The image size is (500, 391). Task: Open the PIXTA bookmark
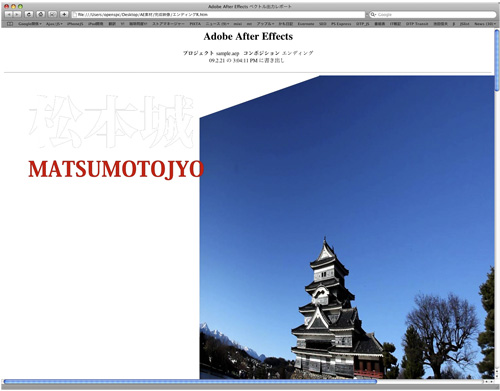[x=195, y=24]
